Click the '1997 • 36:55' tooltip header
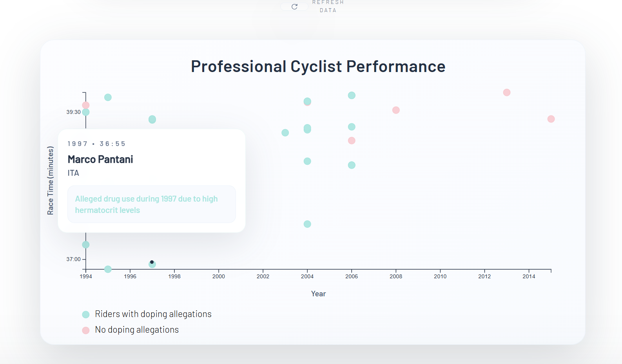The height and width of the screenshot is (364, 622). (x=96, y=144)
